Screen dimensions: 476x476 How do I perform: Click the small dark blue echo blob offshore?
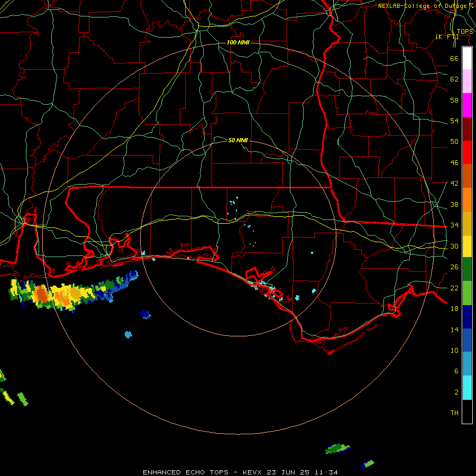point(145,314)
